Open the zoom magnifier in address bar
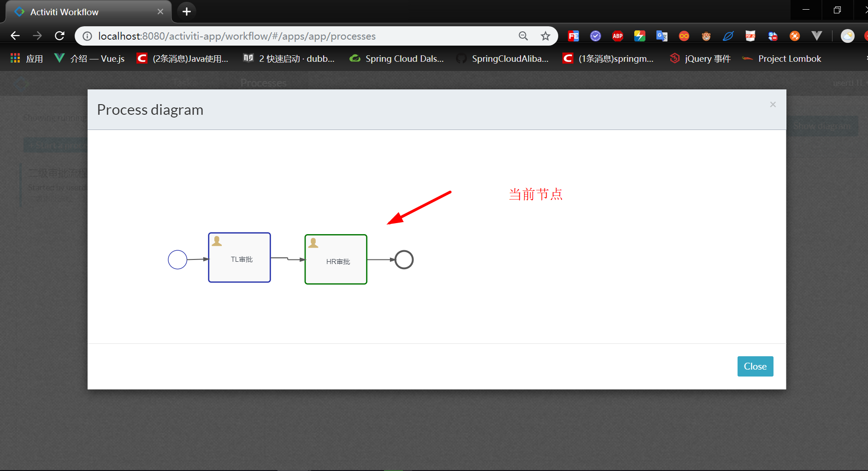Viewport: 868px width, 471px height. 523,36
